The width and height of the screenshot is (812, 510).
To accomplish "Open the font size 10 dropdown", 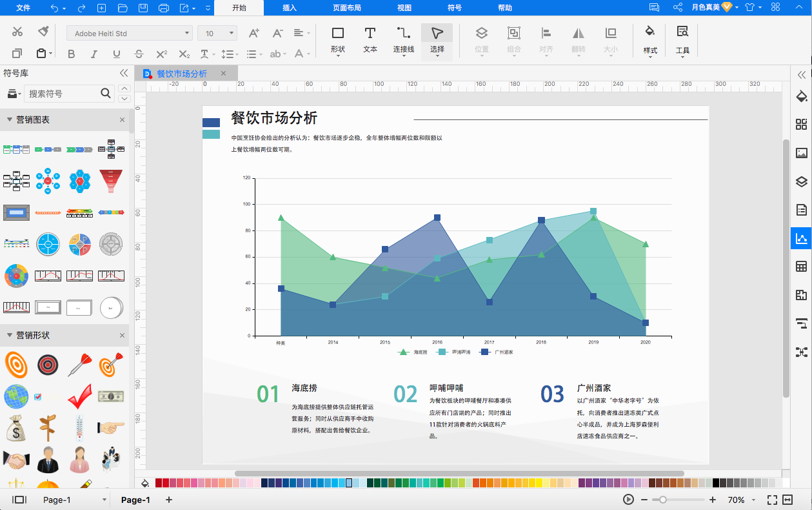I will coord(217,33).
